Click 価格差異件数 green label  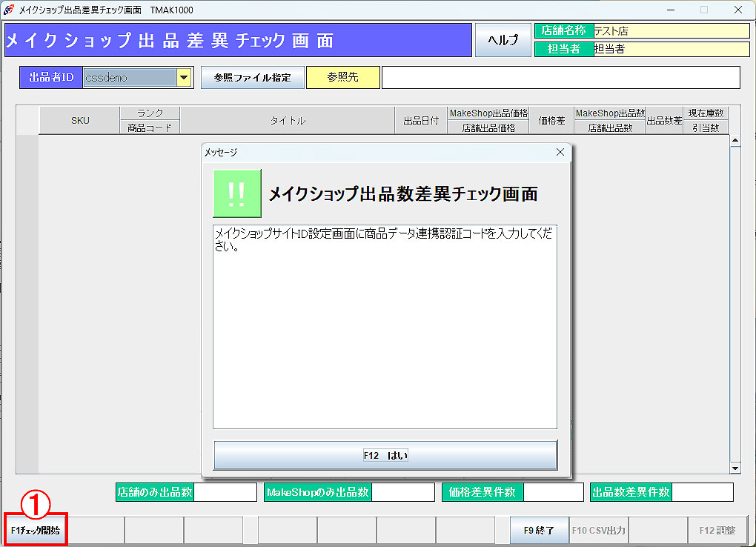(x=483, y=492)
